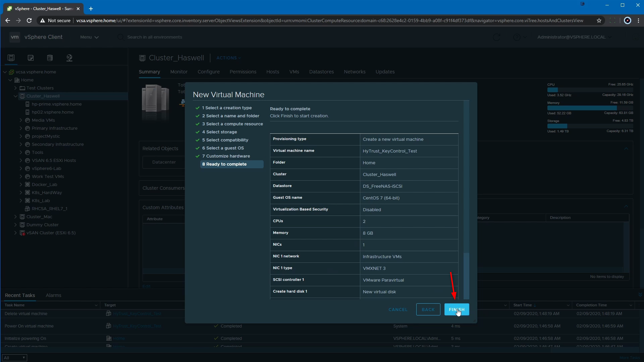Click the Datacenter related object box

164,162
